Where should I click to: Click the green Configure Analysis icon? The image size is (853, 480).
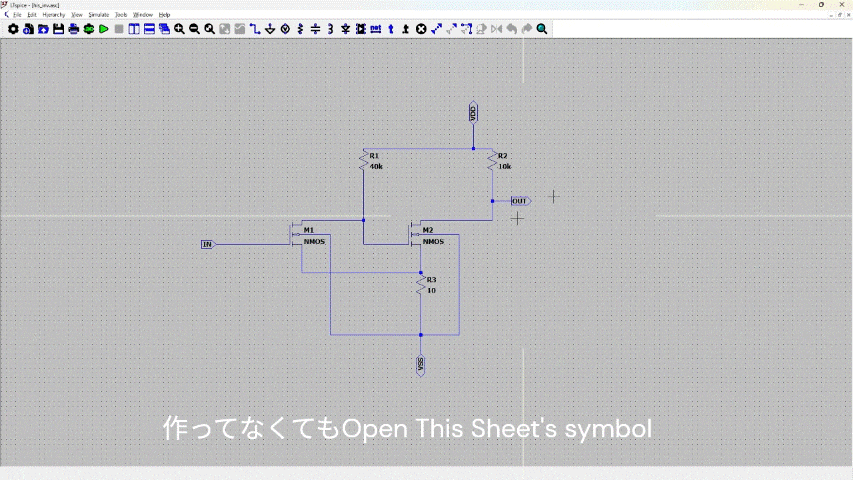[89, 29]
